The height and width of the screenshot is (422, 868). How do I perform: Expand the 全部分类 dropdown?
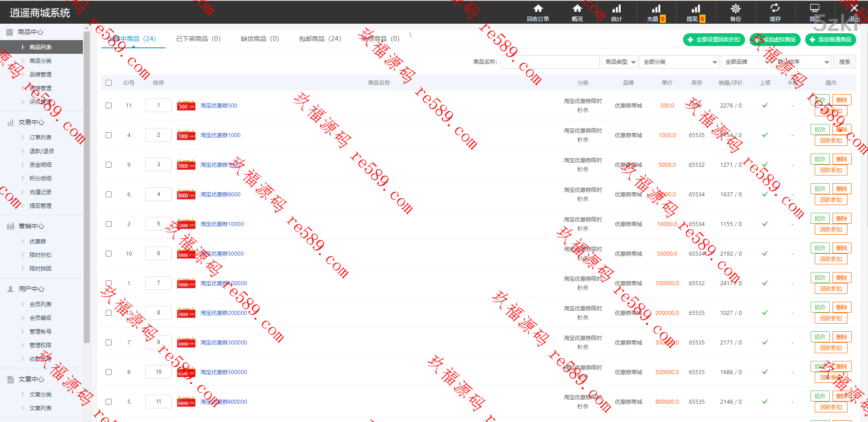point(679,62)
